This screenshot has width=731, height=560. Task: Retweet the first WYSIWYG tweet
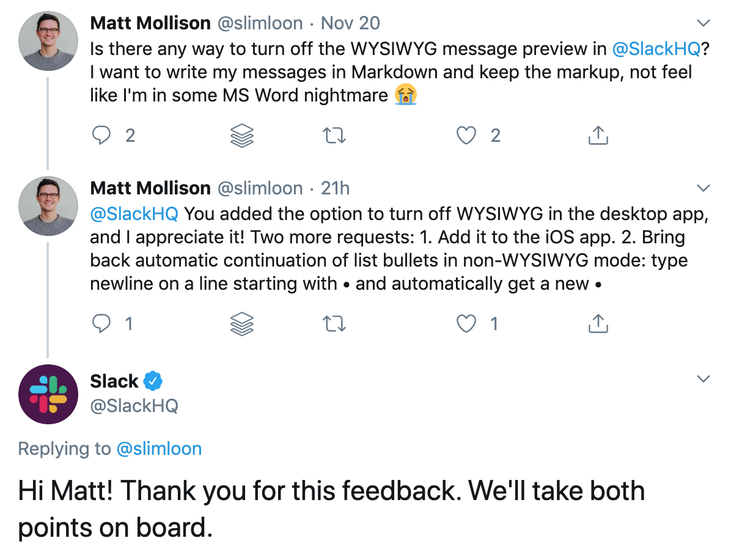tap(334, 136)
